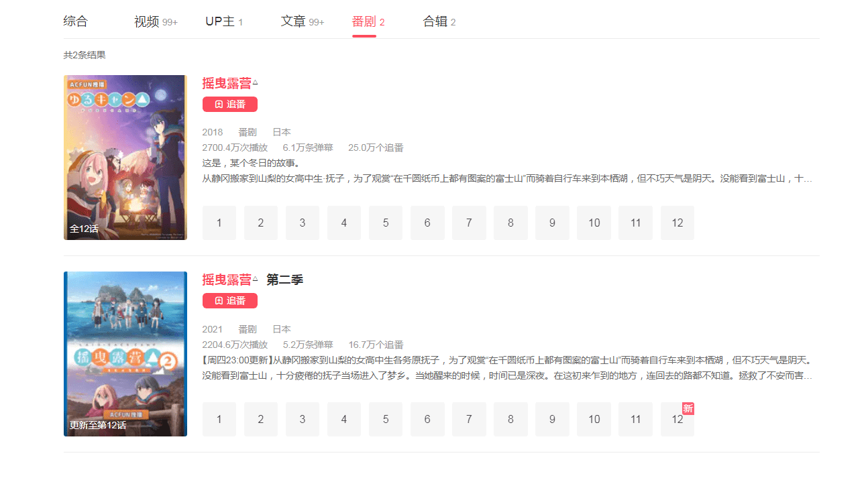Play episode 3 of 2018 season
This screenshot has width=868, height=478.
coord(303,223)
